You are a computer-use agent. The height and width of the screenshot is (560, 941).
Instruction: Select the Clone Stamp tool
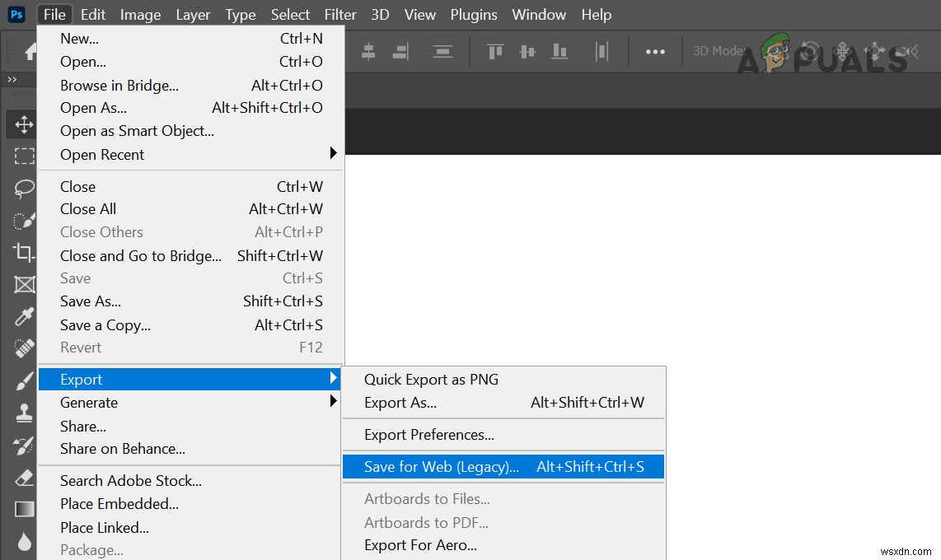coord(24,413)
